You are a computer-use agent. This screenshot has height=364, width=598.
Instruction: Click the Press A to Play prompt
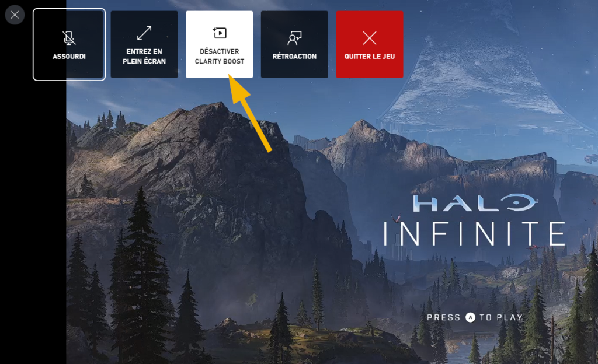point(475,317)
